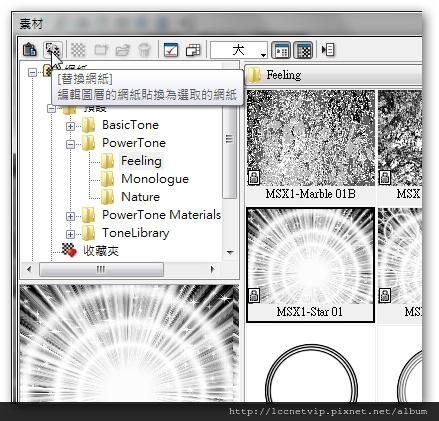Collapse the PowerTone folder
Screen dimensions: 439x421
[70, 144]
